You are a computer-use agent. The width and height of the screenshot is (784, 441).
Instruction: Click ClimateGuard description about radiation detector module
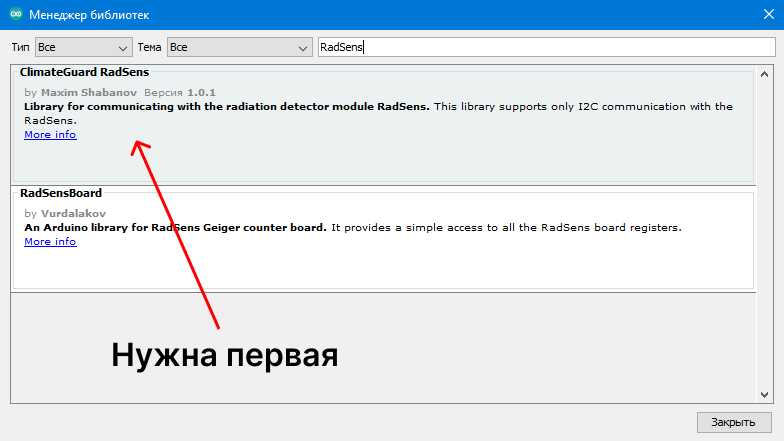pyautogui.click(x=227, y=106)
